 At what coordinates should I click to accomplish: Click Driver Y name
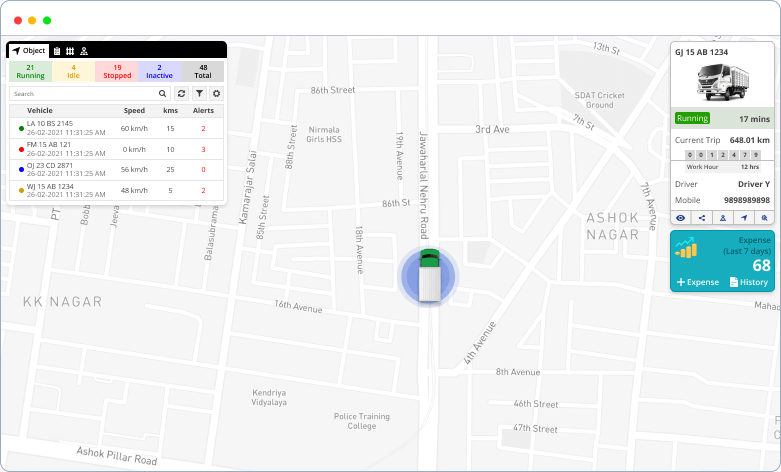[754, 184]
